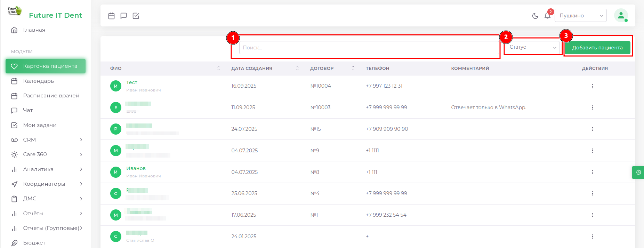
Task: Open the user profile avatar
Action: [621, 16]
